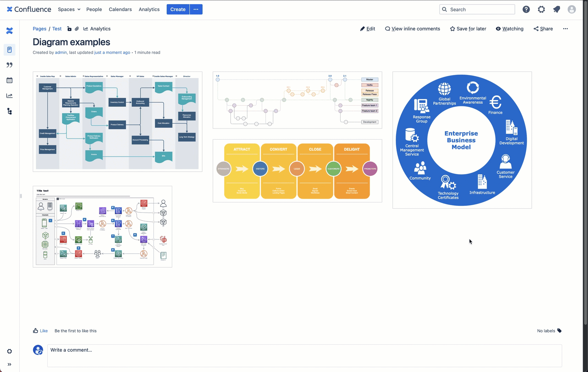The width and height of the screenshot is (588, 372).
Task: Open the Calendar icon in the sidebar
Action: (9, 80)
